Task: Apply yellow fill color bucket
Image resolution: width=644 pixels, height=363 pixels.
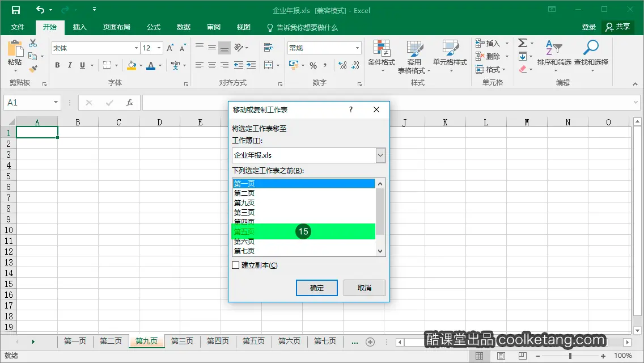Action: click(x=132, y=65)
